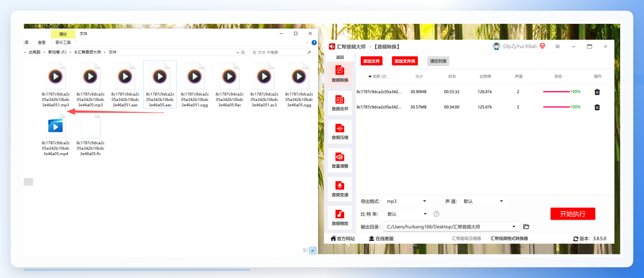Open 在线客服 online support
Image resolution: width=644 pixels, height=278 pixels.
[381, 239]
